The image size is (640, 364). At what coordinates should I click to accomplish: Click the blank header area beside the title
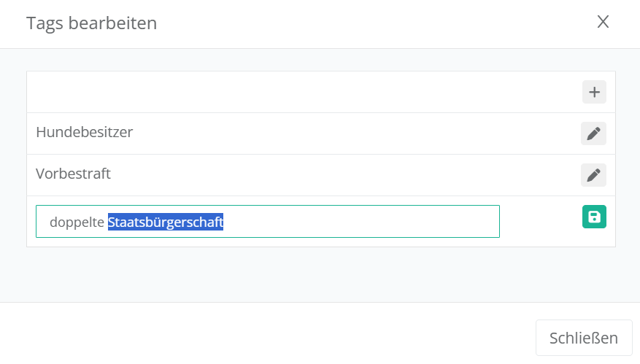point(365,23)
